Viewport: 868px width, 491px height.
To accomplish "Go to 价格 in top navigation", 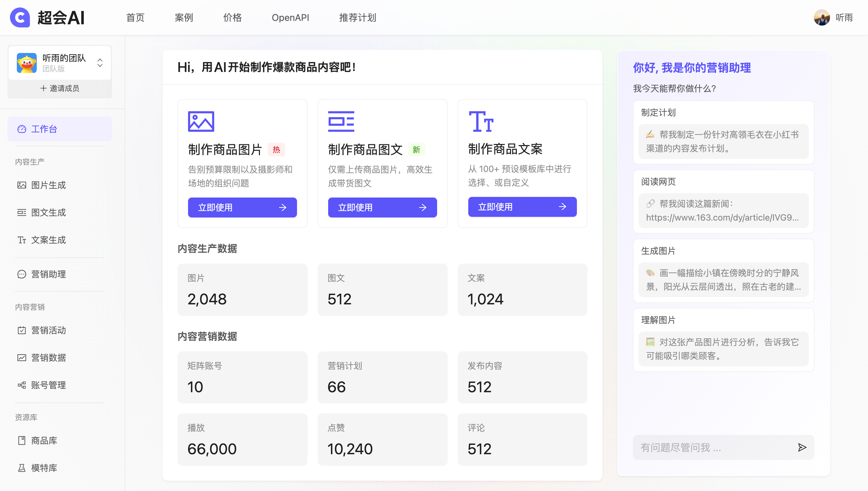I will point(232,17).
